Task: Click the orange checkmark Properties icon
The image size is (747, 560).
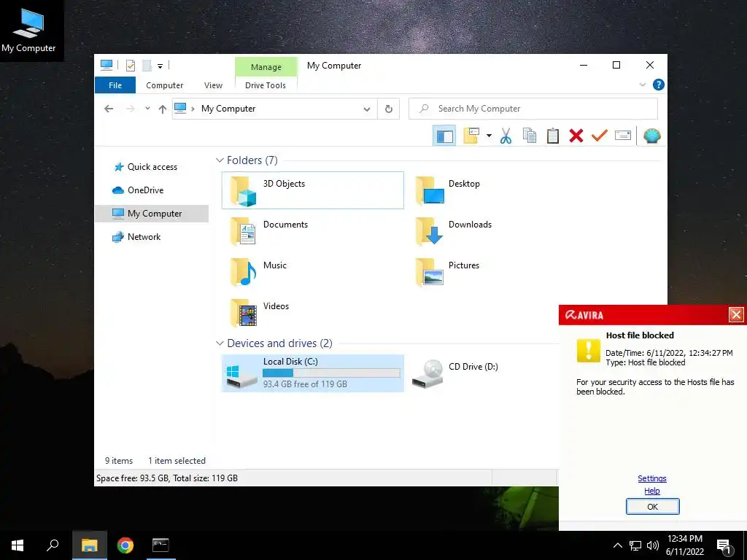Action: 600,136
